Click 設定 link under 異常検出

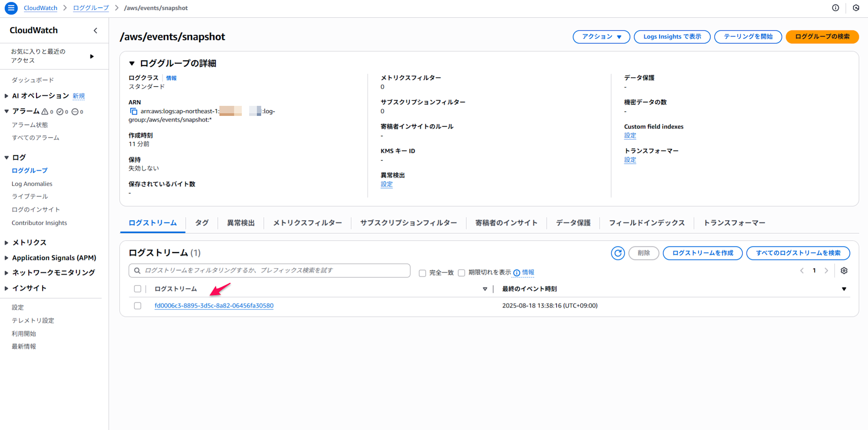click(387, 184)
